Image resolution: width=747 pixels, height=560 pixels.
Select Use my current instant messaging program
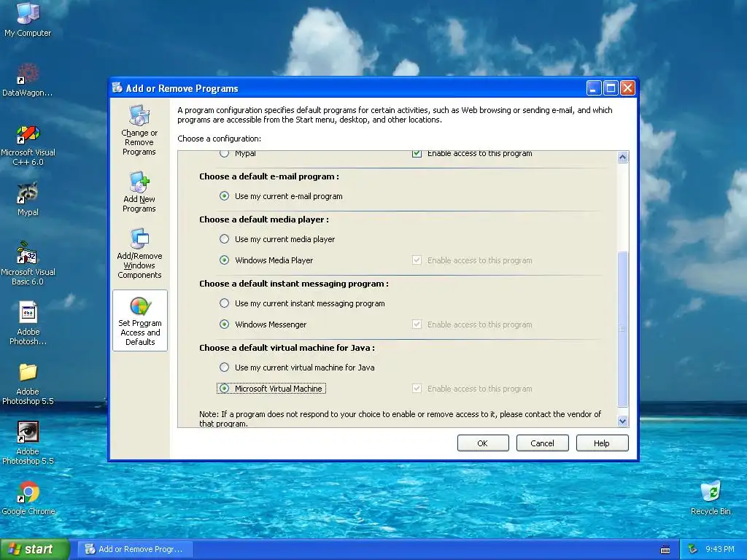(x=224, y=303)
